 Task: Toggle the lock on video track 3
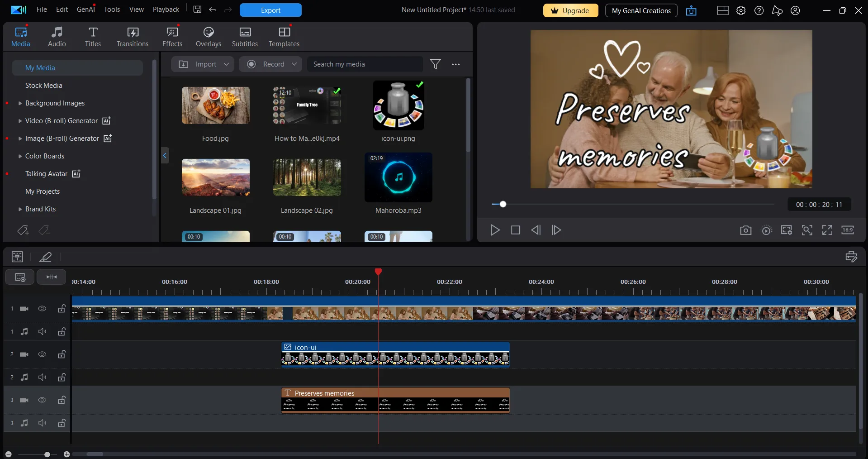tap(62, 400)
